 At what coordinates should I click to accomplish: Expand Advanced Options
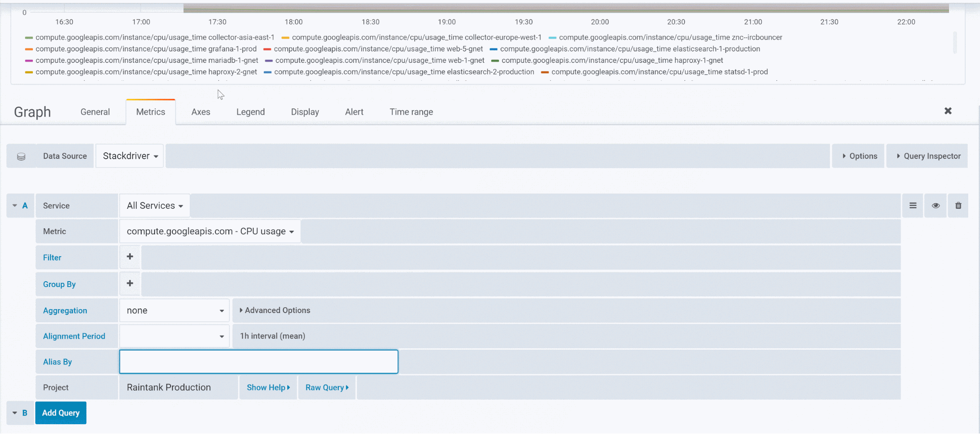pyautogui.click(x=275, y=311)
